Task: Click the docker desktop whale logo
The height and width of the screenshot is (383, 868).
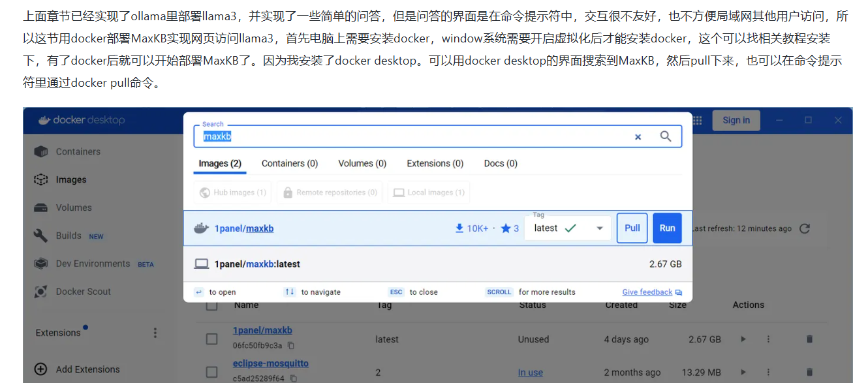Action: coord(44,120)
